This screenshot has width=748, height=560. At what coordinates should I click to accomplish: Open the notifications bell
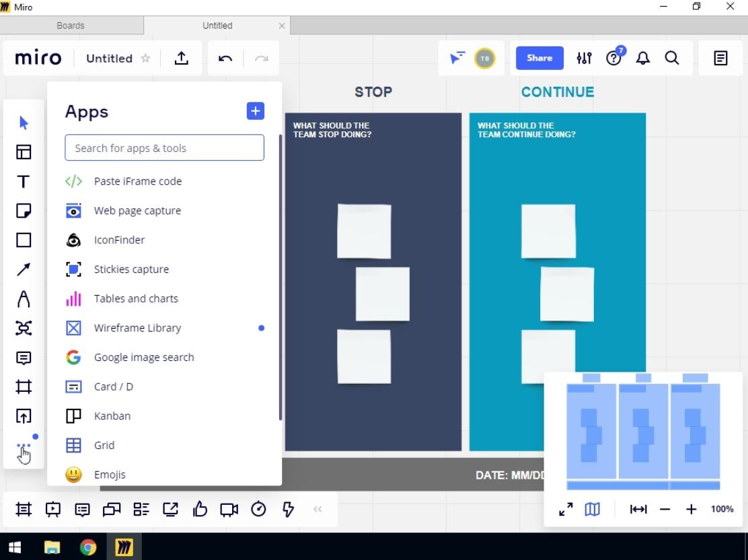click(x=642, y=58)
